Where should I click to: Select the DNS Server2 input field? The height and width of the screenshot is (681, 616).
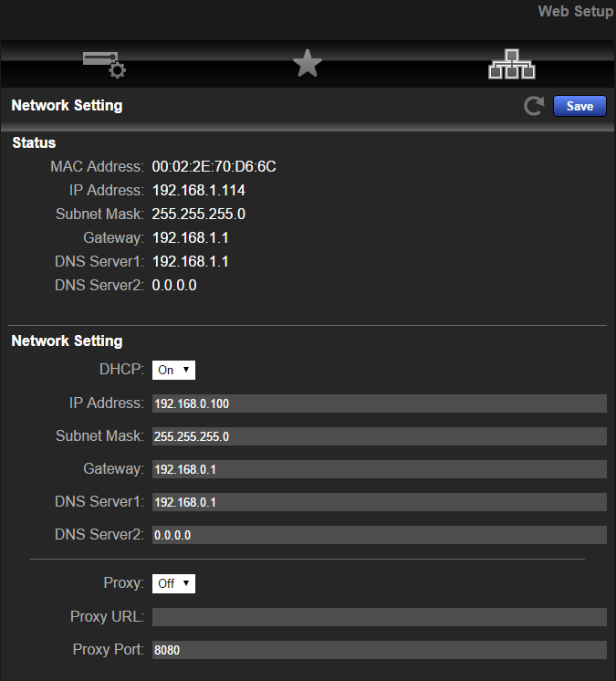click(x=379, y=535)
